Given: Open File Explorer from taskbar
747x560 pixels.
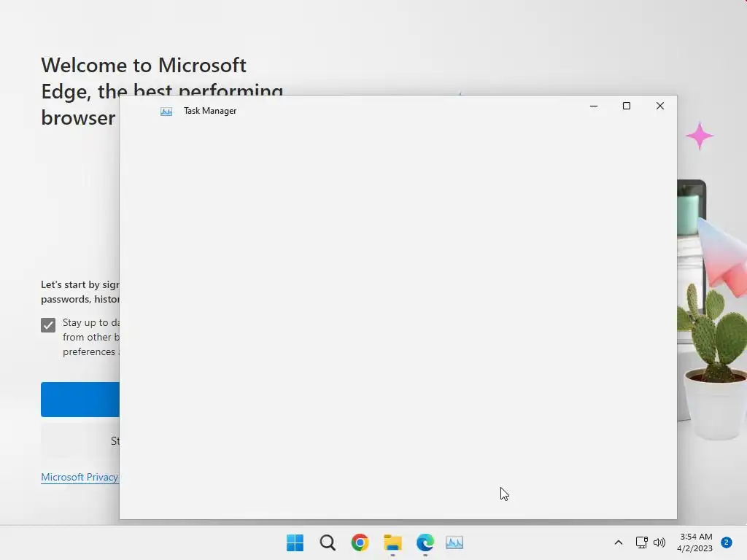Looking at the screenshot, I should [392, 542].
